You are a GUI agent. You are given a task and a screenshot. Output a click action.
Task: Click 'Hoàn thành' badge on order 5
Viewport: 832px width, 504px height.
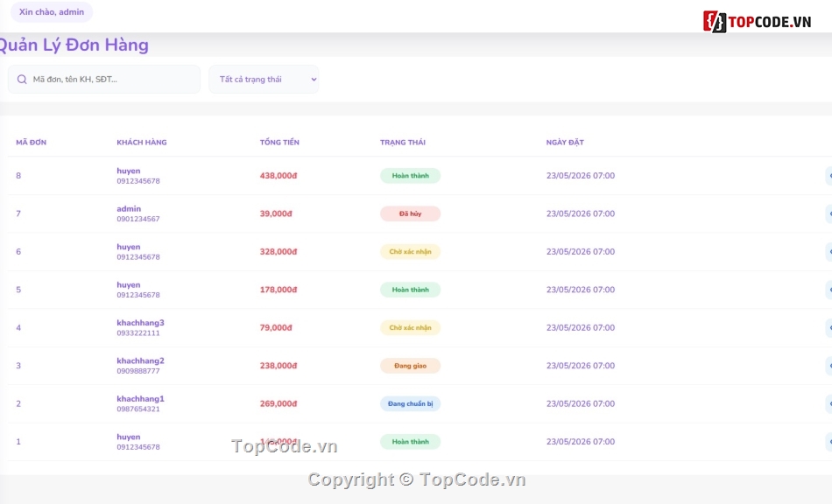pyautogui.click(x=410, y=290)
